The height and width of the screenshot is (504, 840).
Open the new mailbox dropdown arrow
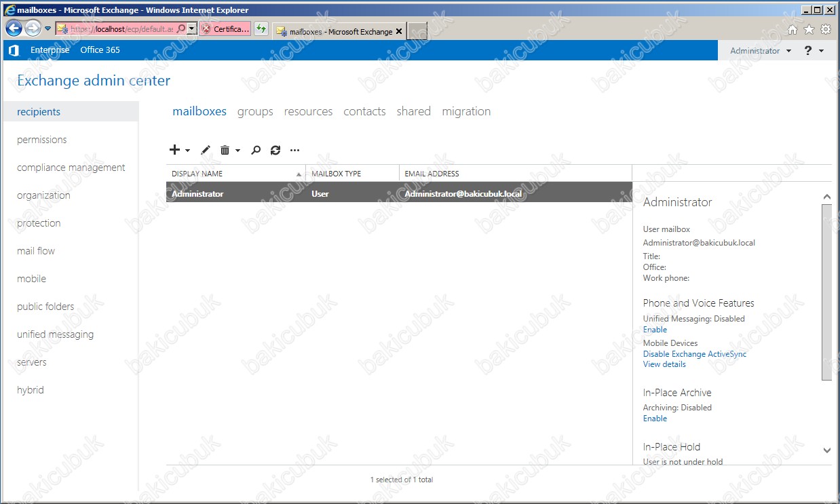[187, 151]
